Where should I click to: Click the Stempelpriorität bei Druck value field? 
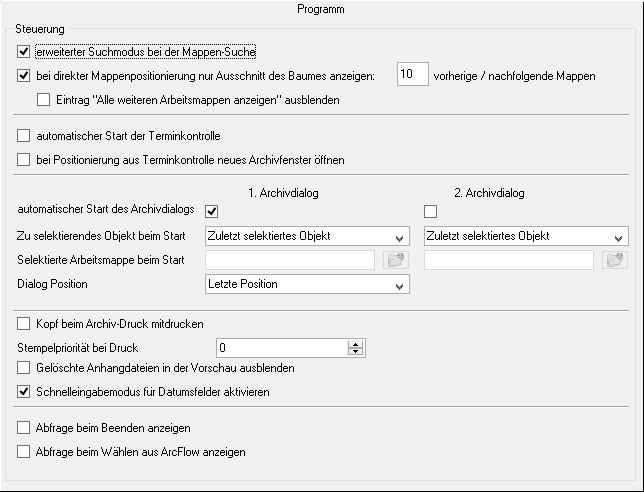283,348
